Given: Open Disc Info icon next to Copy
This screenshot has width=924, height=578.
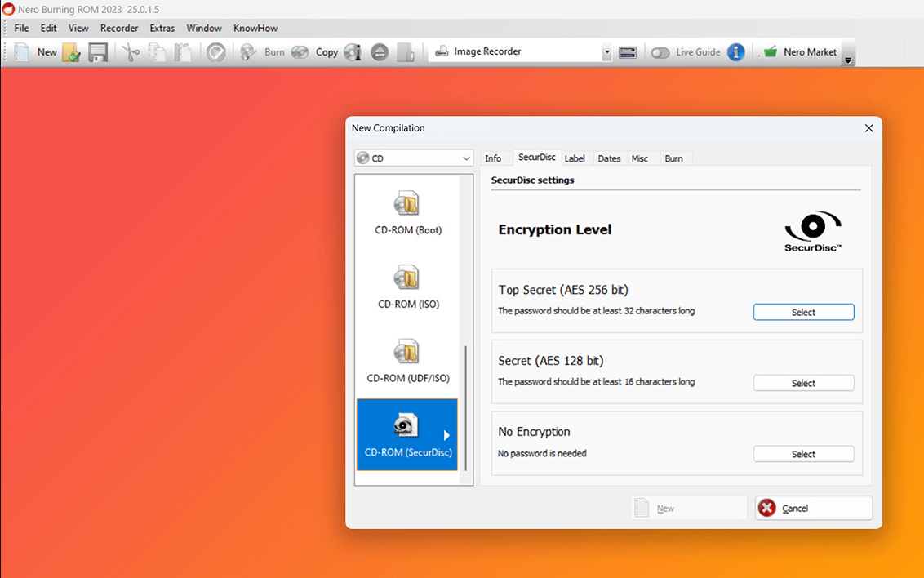Looking at the screenshot, I should [x=353, y=52].
